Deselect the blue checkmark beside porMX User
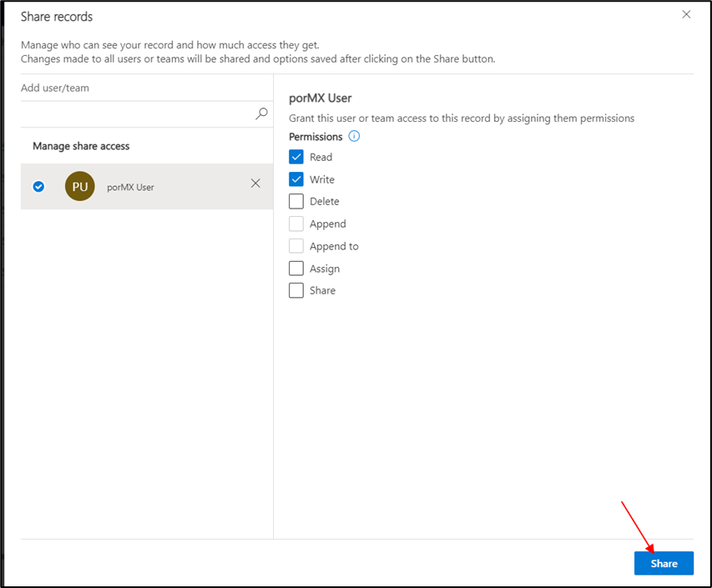 [38, 187]
